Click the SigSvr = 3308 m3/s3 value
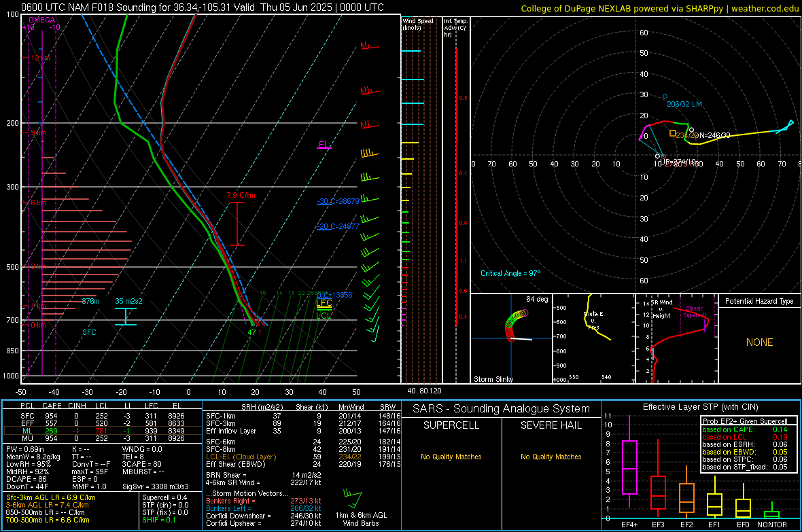 156,486
